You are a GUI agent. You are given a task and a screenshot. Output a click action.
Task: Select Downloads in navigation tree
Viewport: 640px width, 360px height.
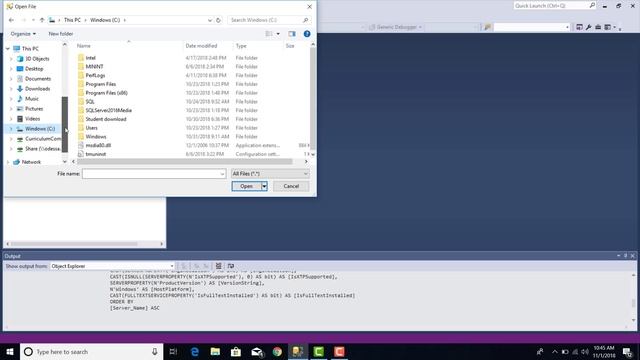tap(37, 89)
